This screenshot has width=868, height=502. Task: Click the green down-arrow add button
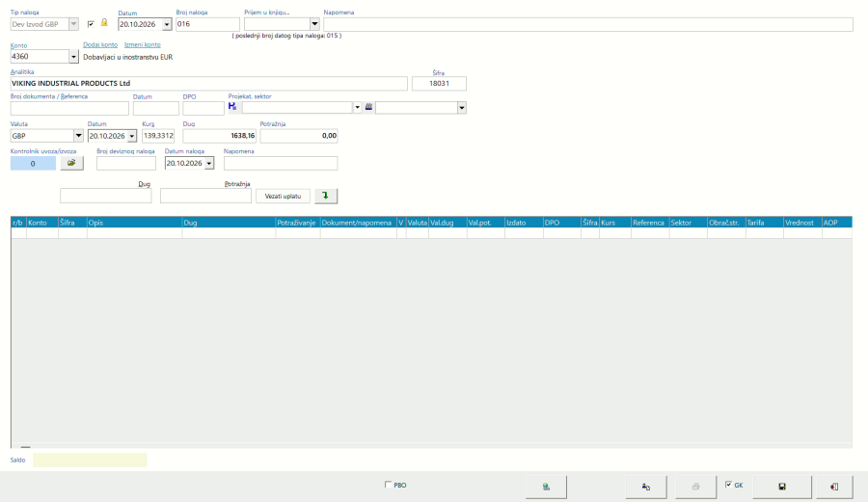point(326,196)
